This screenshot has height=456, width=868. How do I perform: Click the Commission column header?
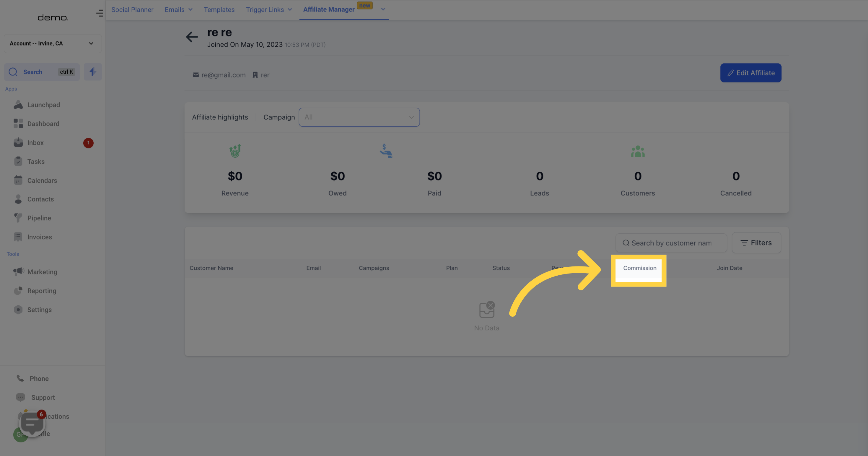pos(639,268)
